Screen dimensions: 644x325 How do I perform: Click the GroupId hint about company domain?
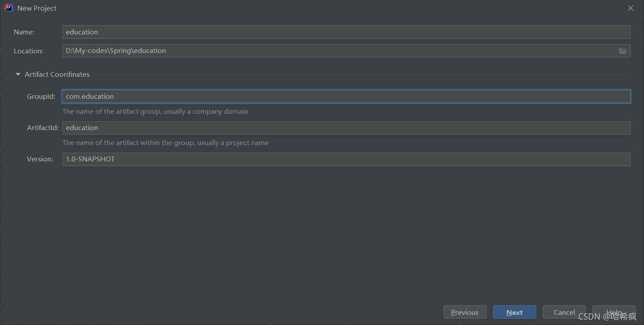pos(155,112)
